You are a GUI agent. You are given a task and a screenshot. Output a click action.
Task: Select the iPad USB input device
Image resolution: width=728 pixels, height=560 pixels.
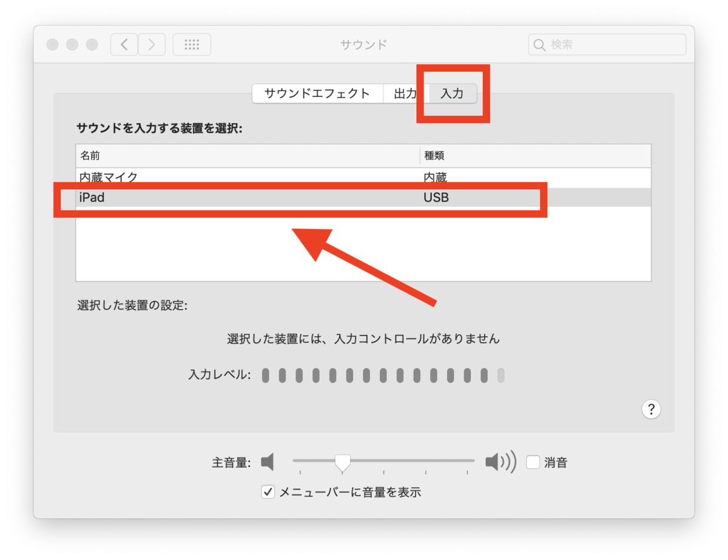(243, 197)
